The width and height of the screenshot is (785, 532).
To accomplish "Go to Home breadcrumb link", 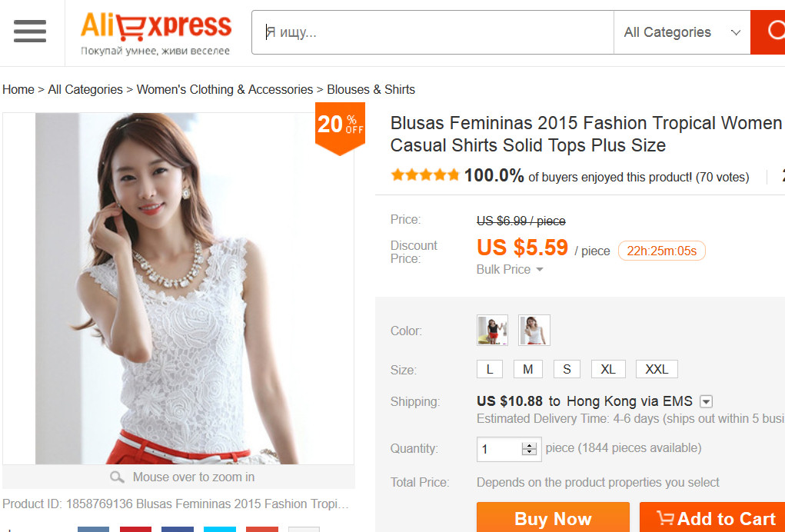I will point(18,89).
